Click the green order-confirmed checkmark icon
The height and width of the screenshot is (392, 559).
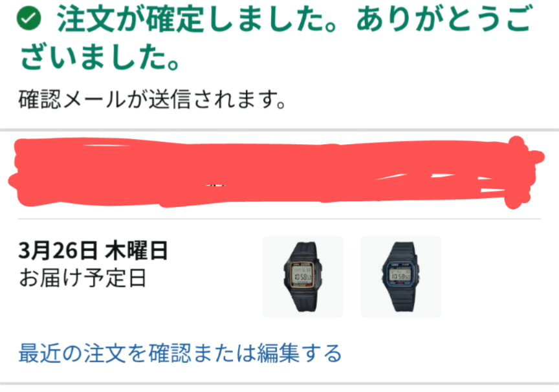[x=29, y=19]
